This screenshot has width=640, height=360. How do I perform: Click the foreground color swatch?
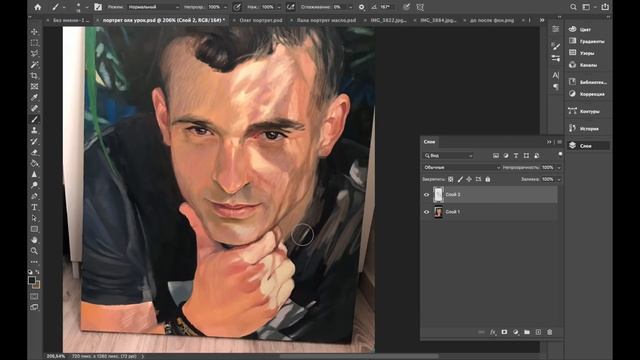(x=32, y=280)
